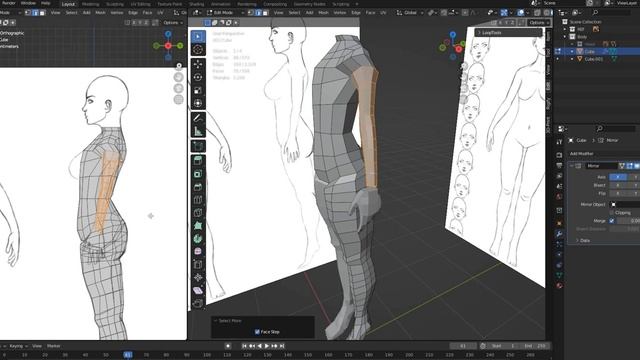Image resolution: width=640 pixels, height=360 pixels.
Task: Click the Merge distance value field
Action: (628, 221)
